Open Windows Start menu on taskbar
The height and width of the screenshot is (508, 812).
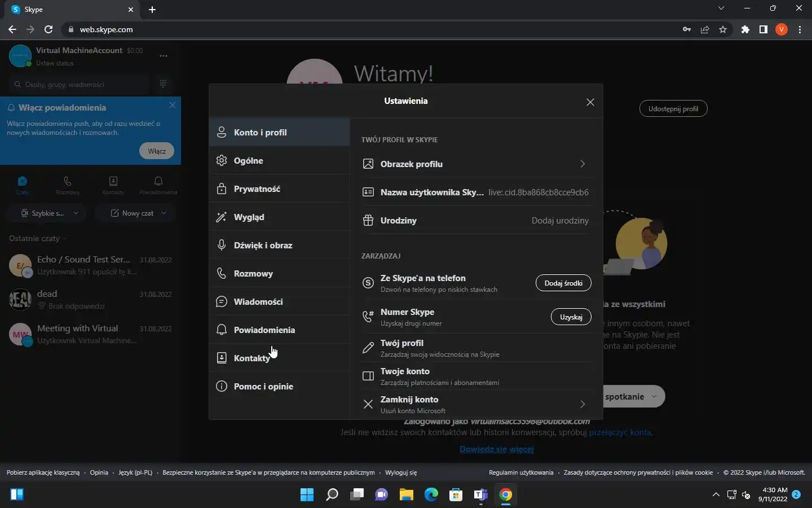[307, 494]
